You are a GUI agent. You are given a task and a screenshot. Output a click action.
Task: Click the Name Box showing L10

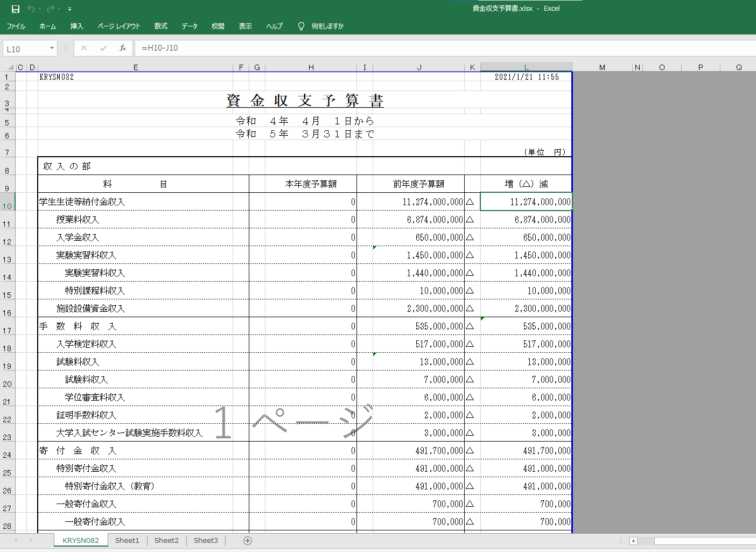pyautogui.click(x=25, y=48)
